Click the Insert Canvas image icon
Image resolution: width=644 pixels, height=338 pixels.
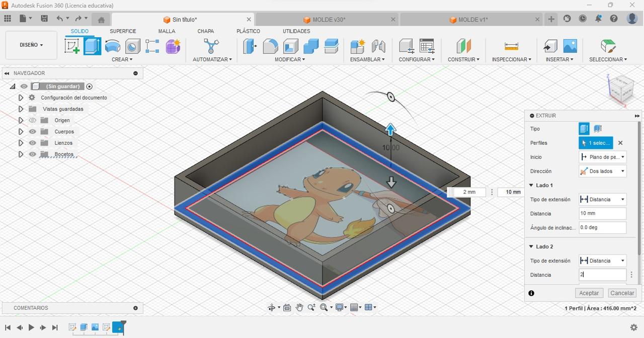[x=570, y=46]
